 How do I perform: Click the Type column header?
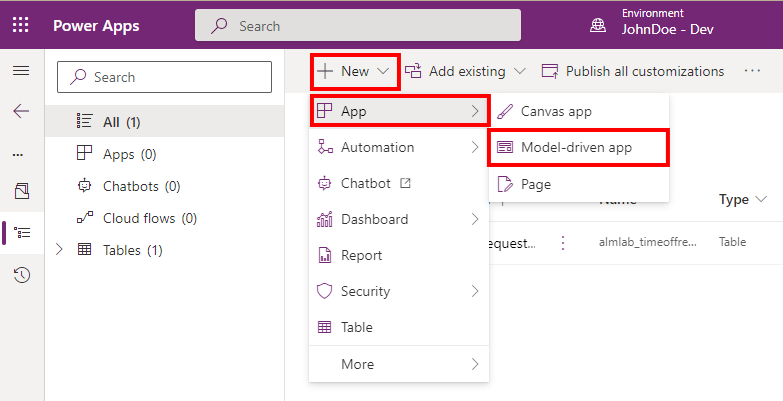pos(734,199)
